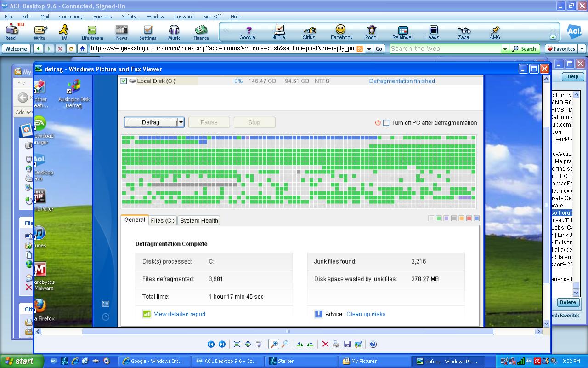The image size is (588, 368).
Task: Start slide show in picture viewer
Action: [x=259, y=344]
